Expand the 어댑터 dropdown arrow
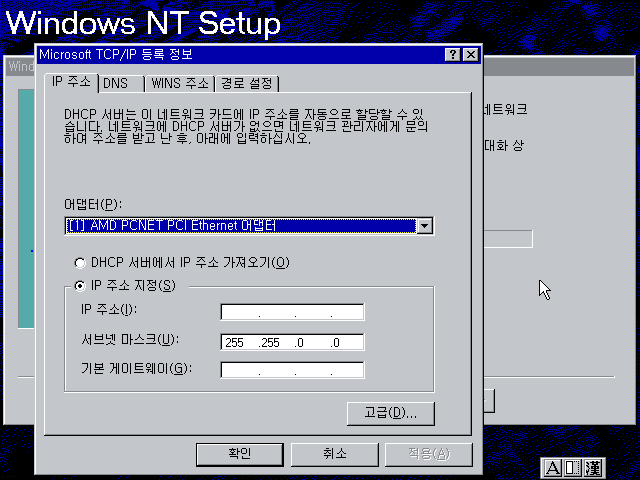The width and height of the screenshot is (640, 480). pos(424,226)
